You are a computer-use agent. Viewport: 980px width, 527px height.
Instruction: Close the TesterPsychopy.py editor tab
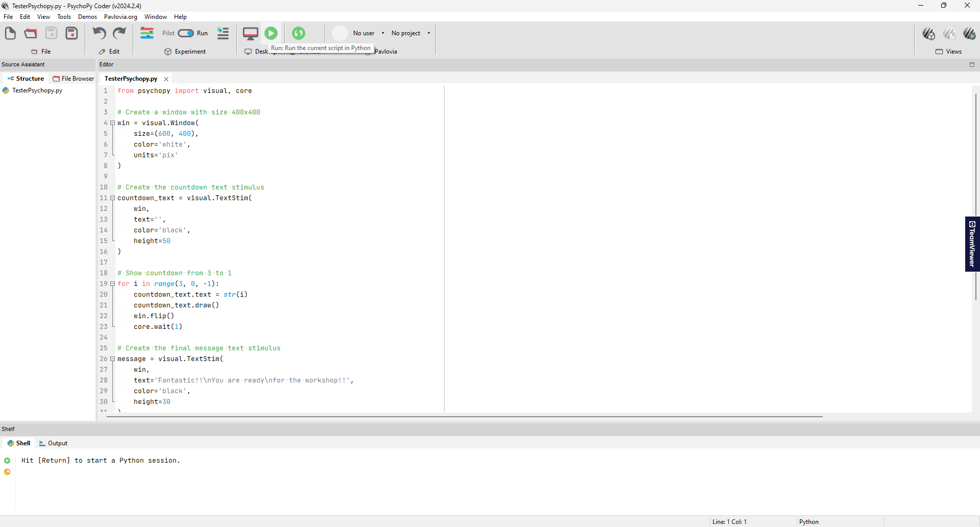166,79
